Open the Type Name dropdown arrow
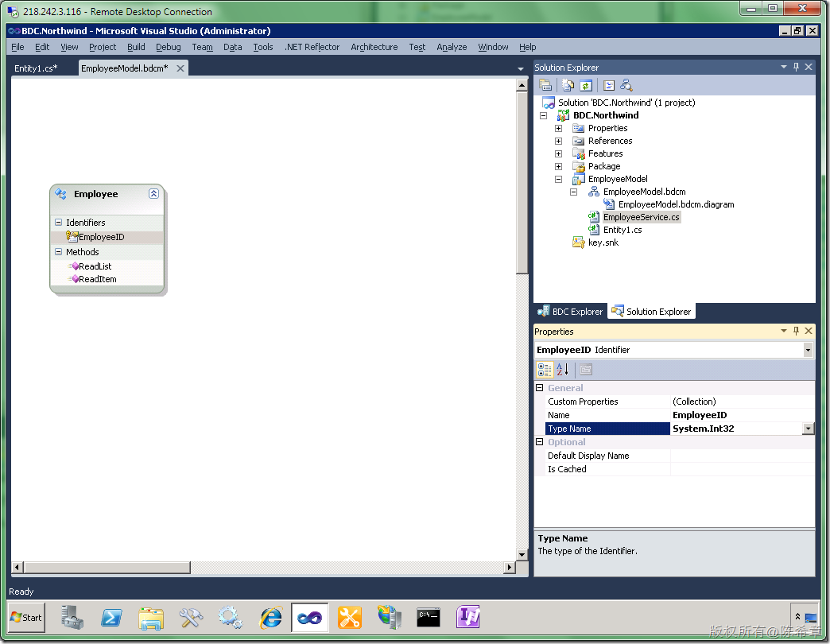 [809, 429]
